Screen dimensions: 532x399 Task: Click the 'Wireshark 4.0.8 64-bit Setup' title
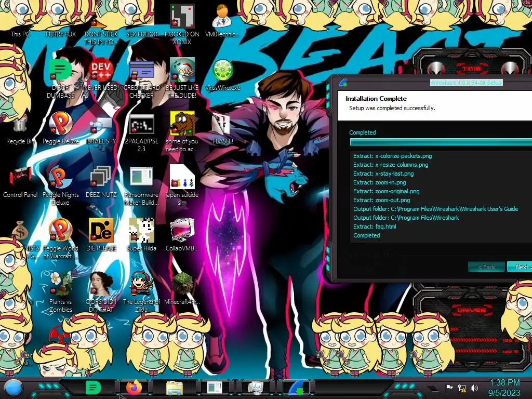pos(466,83)
